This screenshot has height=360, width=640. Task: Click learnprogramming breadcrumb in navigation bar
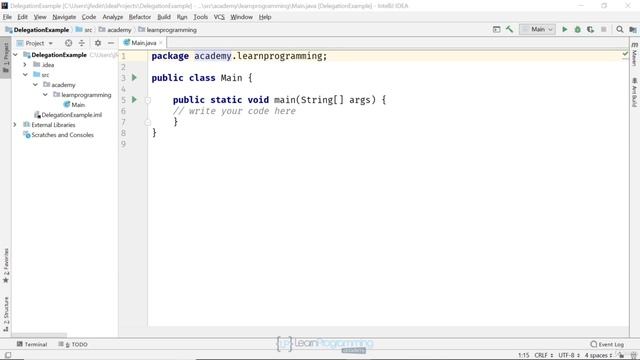point(167,30)
